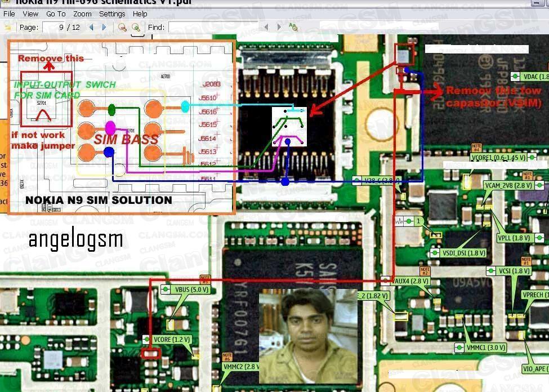The image size is (549, 392).
Task: Open the Help menu
Action: (140, 14)
